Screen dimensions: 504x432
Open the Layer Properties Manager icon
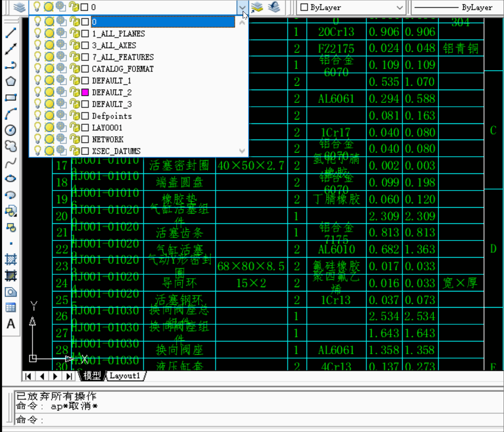coord(19,7)
